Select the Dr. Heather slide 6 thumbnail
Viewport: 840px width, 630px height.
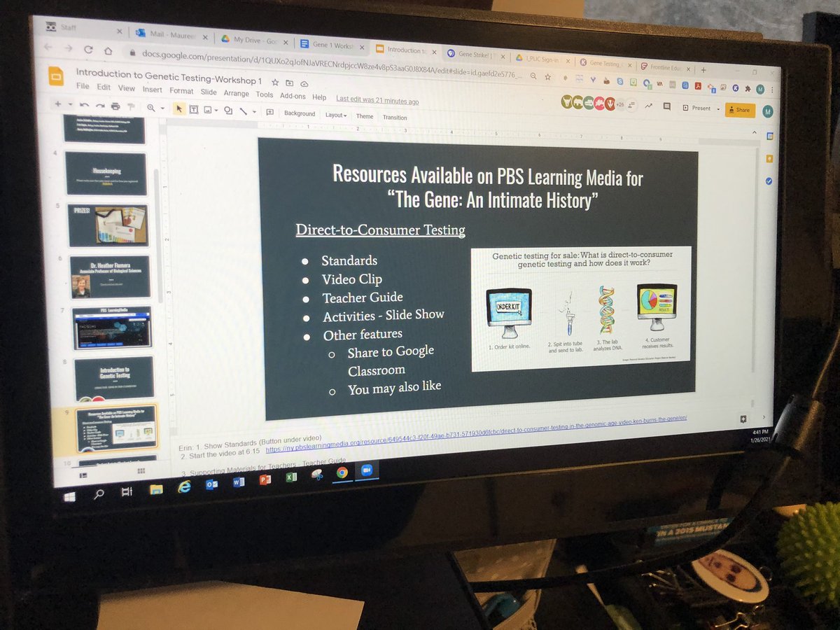(x=110, y=277)
